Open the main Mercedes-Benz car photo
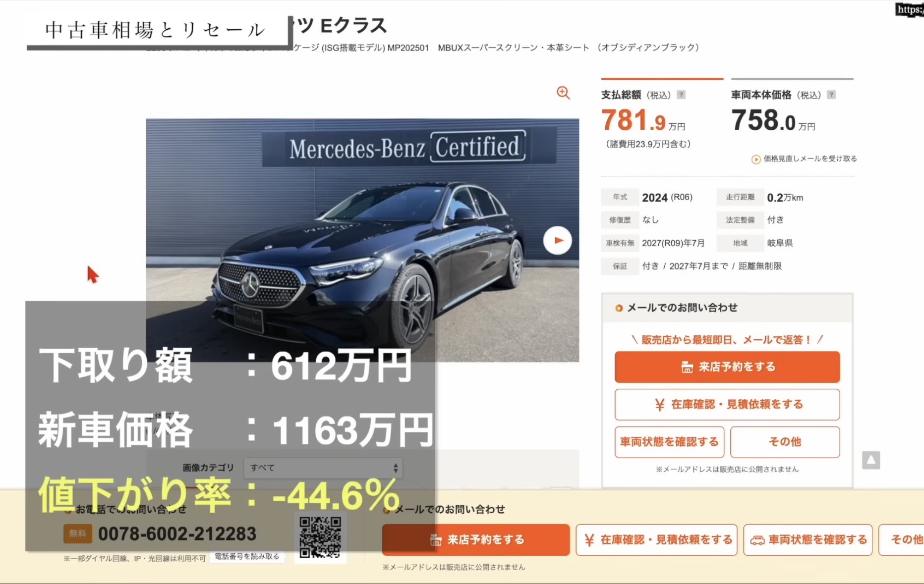Screen dimensions: 924x584 pyautogui.click(x=362, y=240)
